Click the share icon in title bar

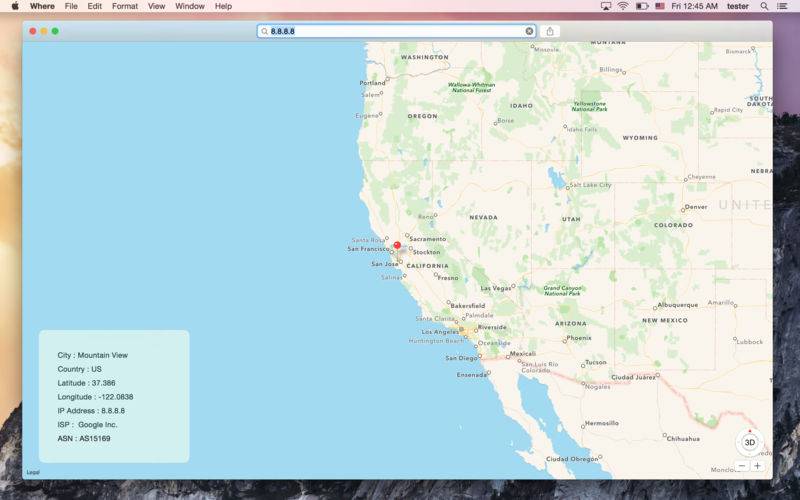click(550, 31)
